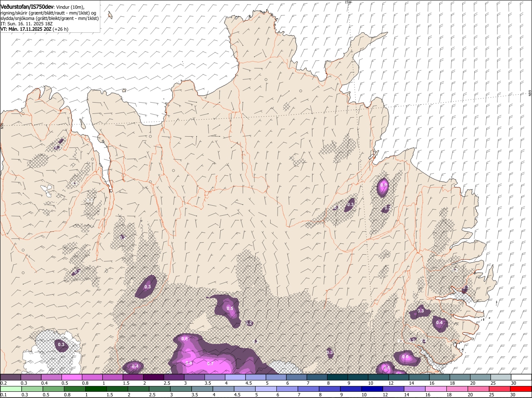Pick snow scale swatch between 0.2 and 0.3
The height and width of the screenshot is (398, 532).
point(11,377)
